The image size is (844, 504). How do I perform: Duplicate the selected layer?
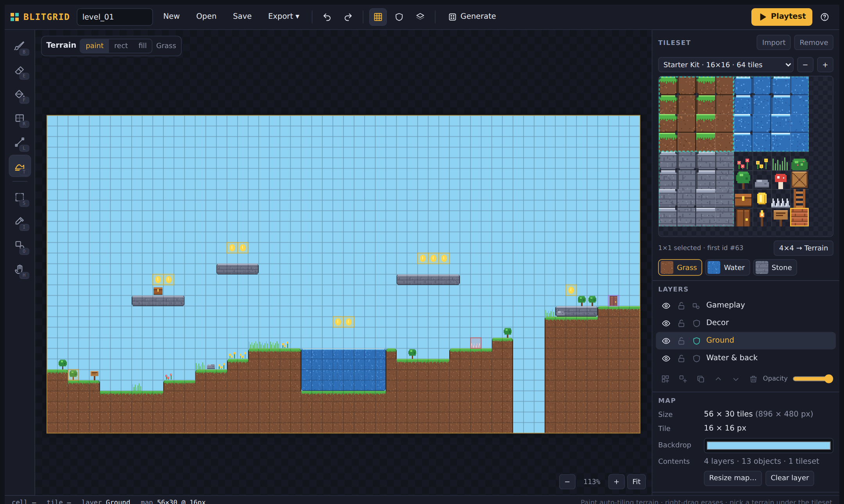pyautogui.click(x=701, y=379)
